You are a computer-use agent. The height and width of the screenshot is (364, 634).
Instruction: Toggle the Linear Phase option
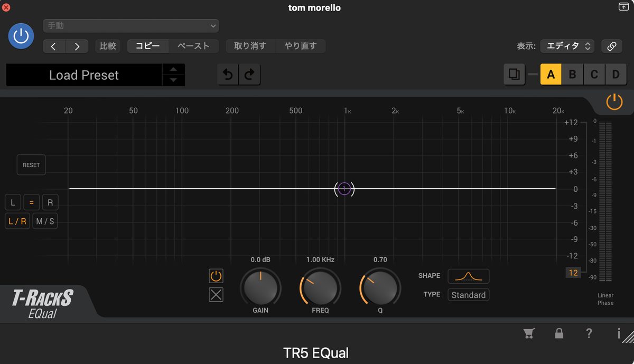tap(605, 299)
